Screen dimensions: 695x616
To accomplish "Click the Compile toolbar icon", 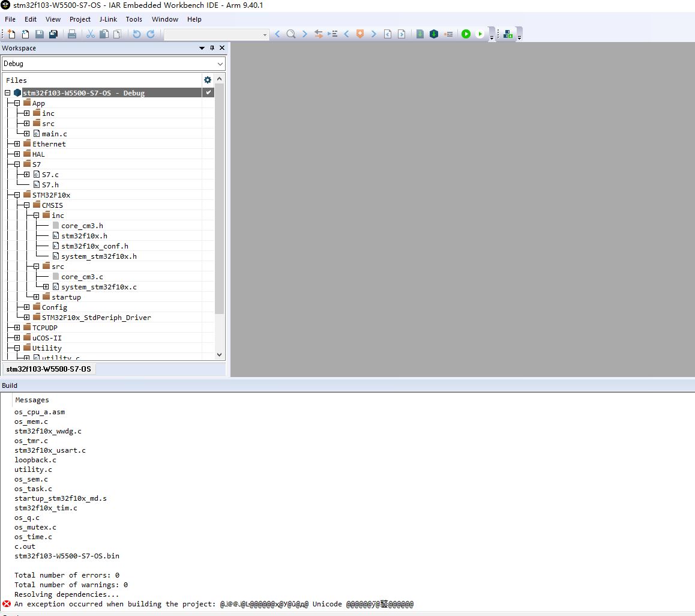I will click(x=420, y=34).
